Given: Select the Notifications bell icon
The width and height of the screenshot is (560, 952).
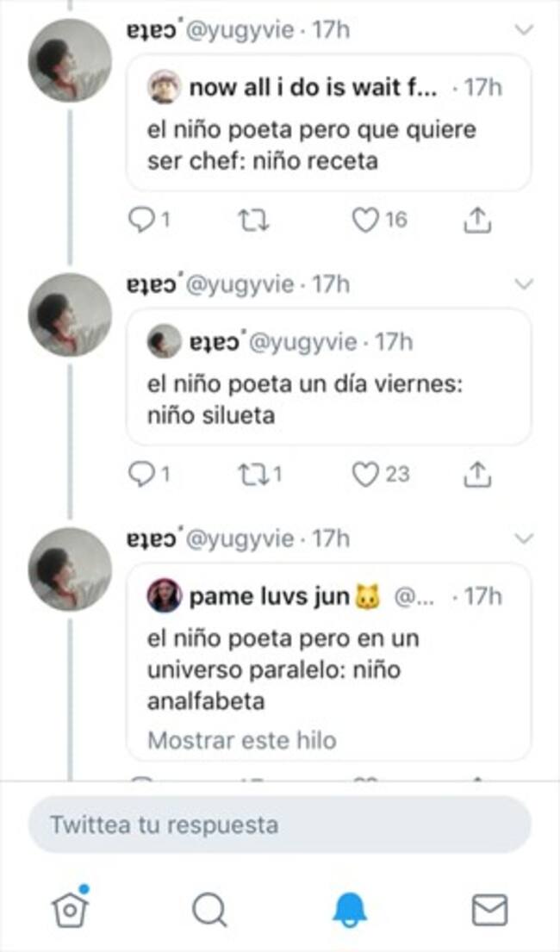Looking at the screenshot, I should point(350,907).
